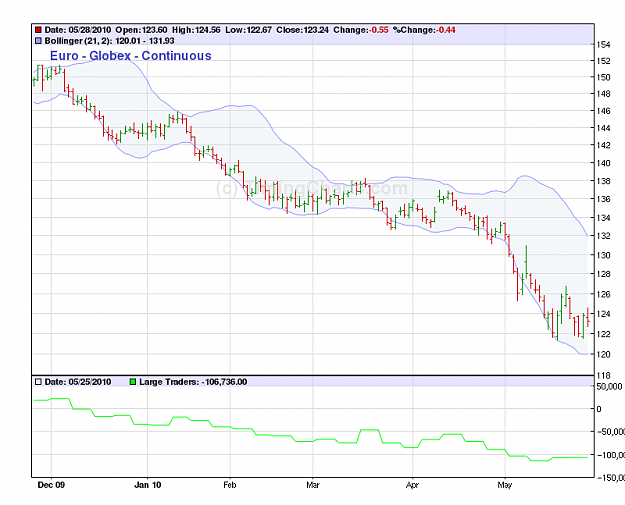The width and height of the screenshot is (625, 505).
Task: Select the 'Euro - Globex - Continuous' chart title
Action: coord(131,56)
